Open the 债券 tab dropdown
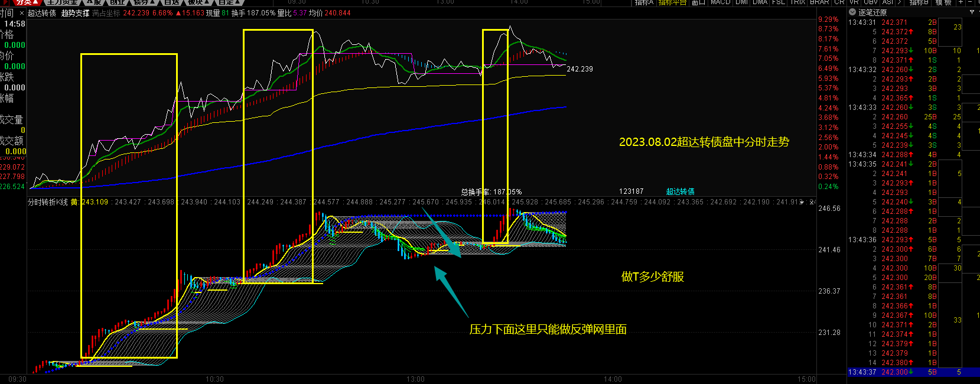Viewport: 980px width, 384px height. (144, 2)
